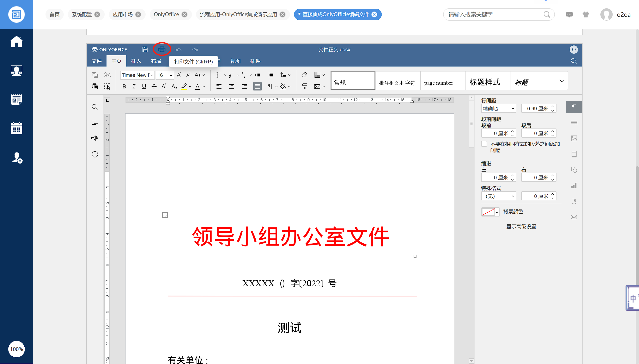Screen dimensions: 639x364
Task: Open the chart settings sidebar icon
Action: [x=574, y=186]
